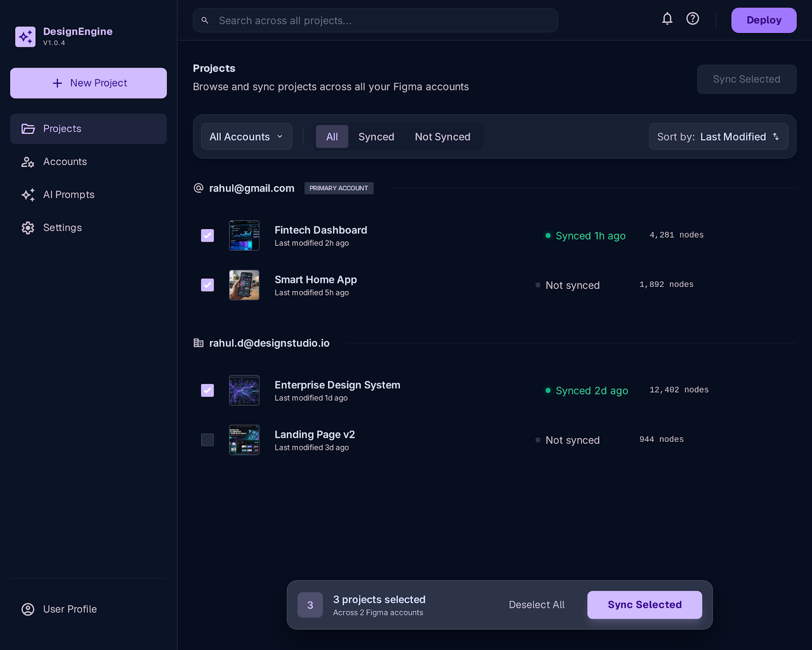Image resolution: width=812 pixels, height=650 pixels.
Task: Click the User Profile avatar icon
Action: (x=28, y=609)
